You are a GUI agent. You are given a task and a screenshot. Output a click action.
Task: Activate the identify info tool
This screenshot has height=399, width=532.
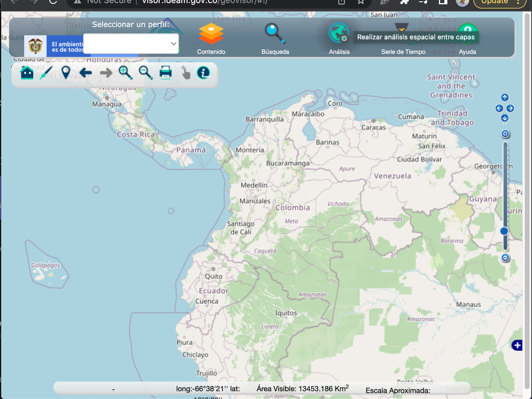203,72
